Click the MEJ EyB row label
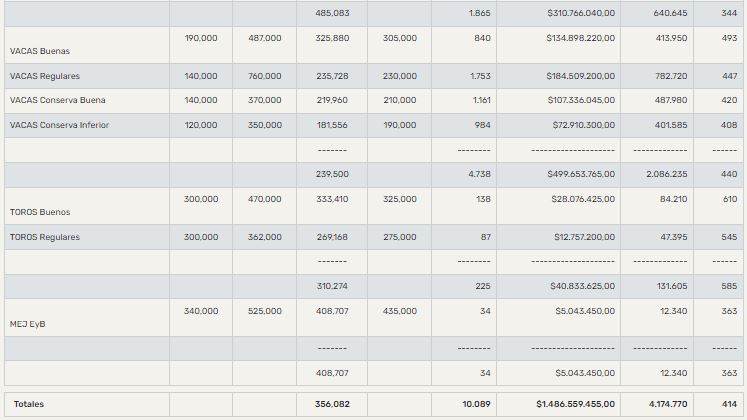Image resolution: width=747 pixels, height=420 pixels. point(27,324)
